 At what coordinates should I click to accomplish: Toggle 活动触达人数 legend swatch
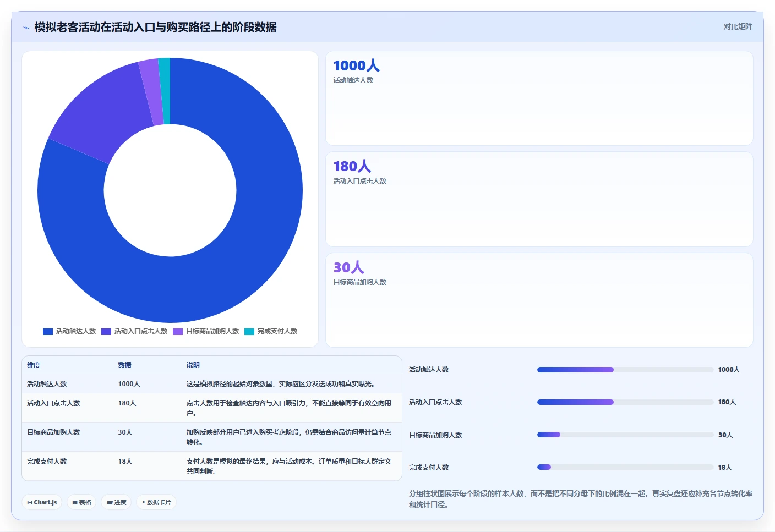tap(48, 331)
